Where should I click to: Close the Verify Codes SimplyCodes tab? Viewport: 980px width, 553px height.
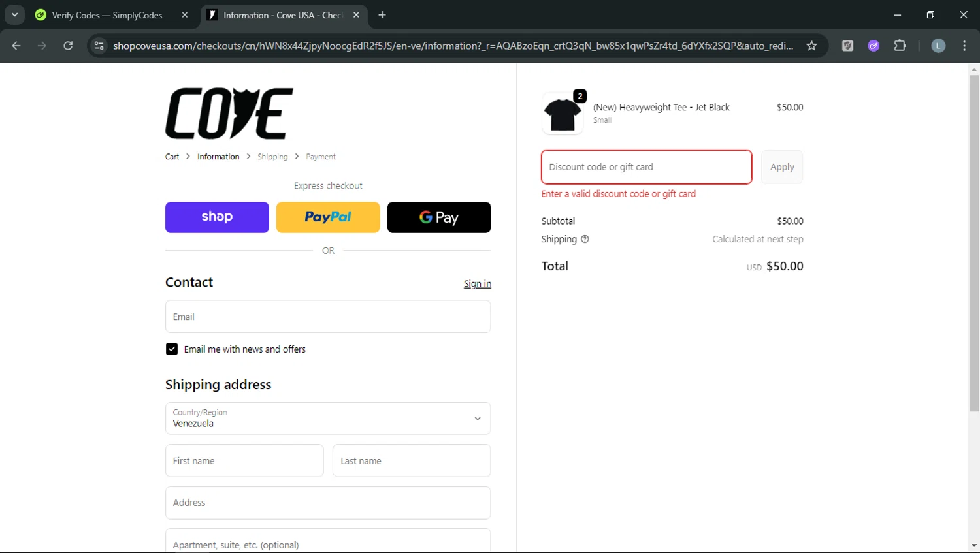tap(185, 14)
